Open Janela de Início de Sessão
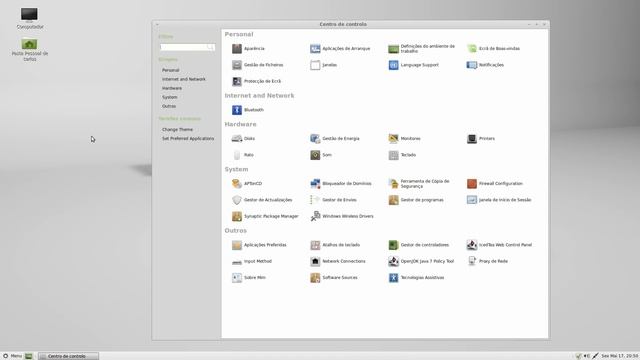This screenshot has width=640, height=360. (x=499, y=200)
